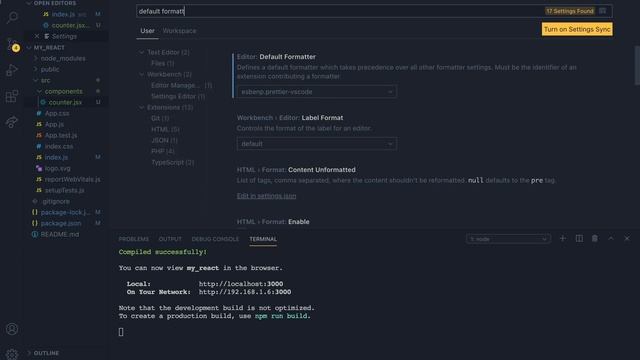The height and width of the screenshot is (360, 640).
Task: Click Edit in settings.json link
Action: tap(266, 196)
